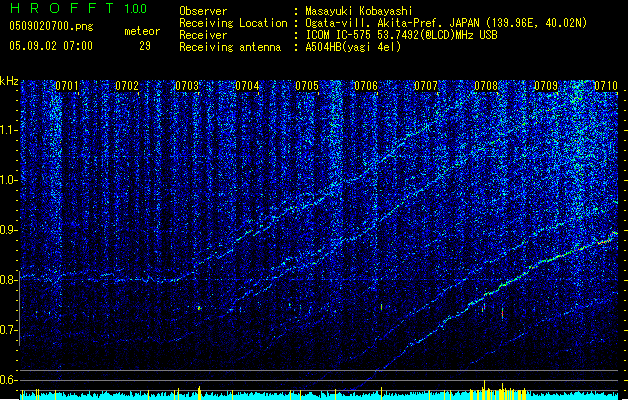Click the 0.8 kHz axis label
The image size is (629, 400).
pos(9,280)
